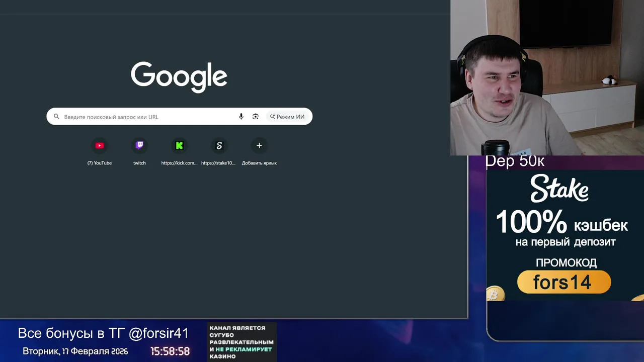
Task: Click the 'на первый депозит' banner text
Action: (x=566, y=242)
